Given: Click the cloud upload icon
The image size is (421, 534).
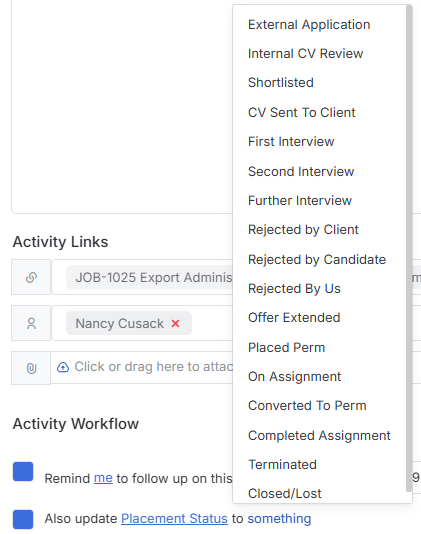Looking at the screenshot, I should [x=63, y=367].
